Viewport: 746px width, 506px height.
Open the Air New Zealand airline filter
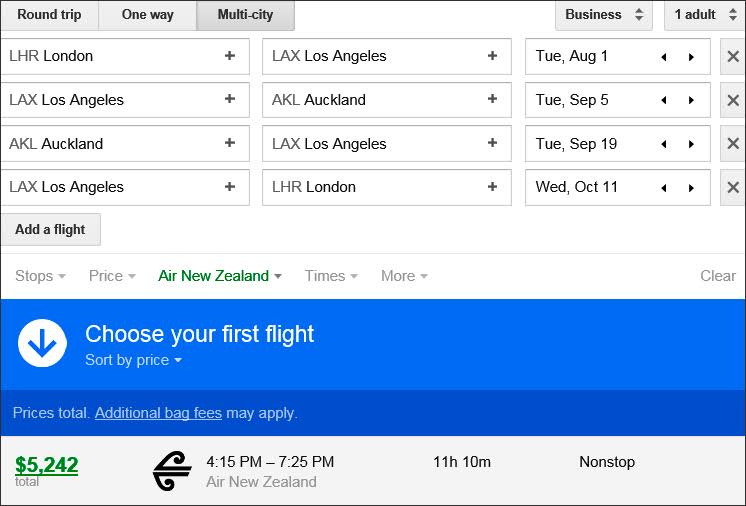pos(220,276)
